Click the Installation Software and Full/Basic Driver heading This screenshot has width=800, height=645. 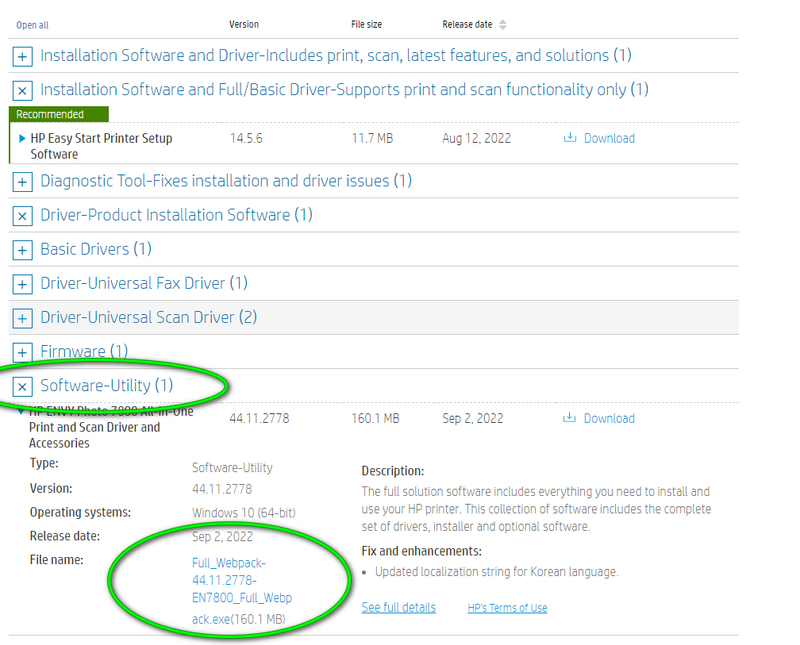tap(344, 89)
